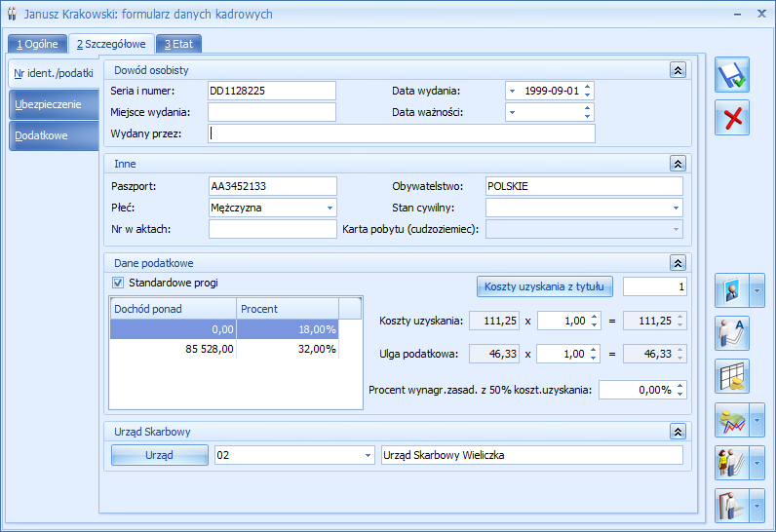
Task: Click the Koszty uzyskania z tytułu button
Action: pyautogui.click(x=544, y=286)
